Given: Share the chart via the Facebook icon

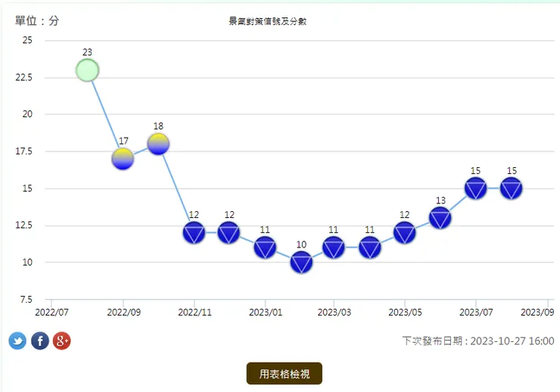Looking at the screenshot, I should coord(40,341).
